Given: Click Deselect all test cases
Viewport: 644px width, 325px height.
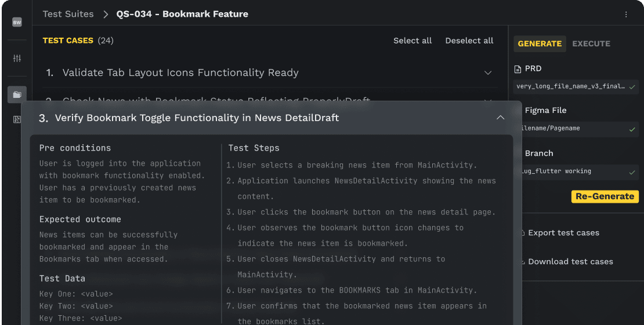Looking at the screenshot, I should click(469, 41).
